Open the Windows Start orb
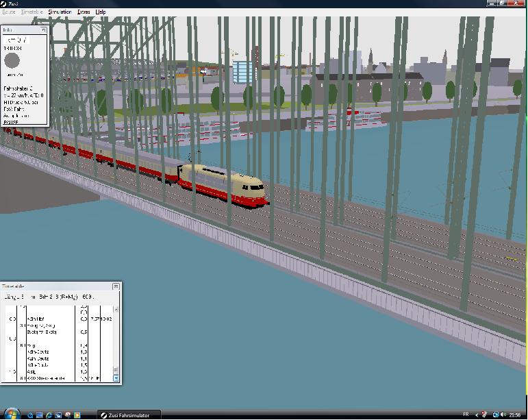 tap(12, 415)
